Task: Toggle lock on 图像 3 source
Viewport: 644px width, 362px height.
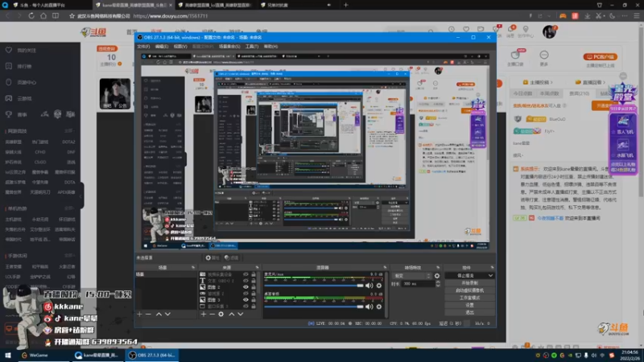Action: pos(254,300)
